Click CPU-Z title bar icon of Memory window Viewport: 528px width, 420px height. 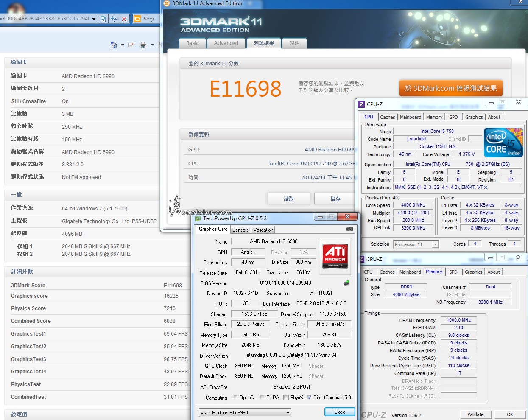pyautogui.click(x=363, y=259)
